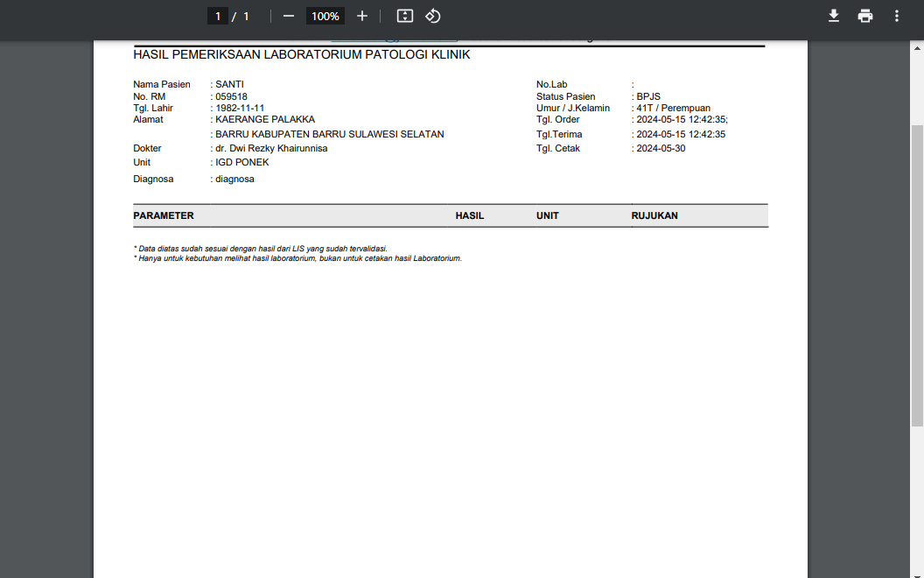The image size is (924, 578).
Task: Click the HASIL PEMERIKSAAN report title
Action: tap(301, 54)
